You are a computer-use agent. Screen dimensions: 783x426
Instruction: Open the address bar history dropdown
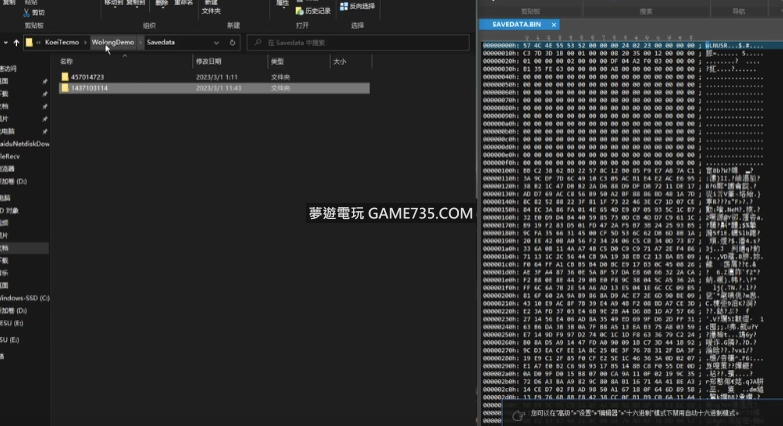coord(217,43)
